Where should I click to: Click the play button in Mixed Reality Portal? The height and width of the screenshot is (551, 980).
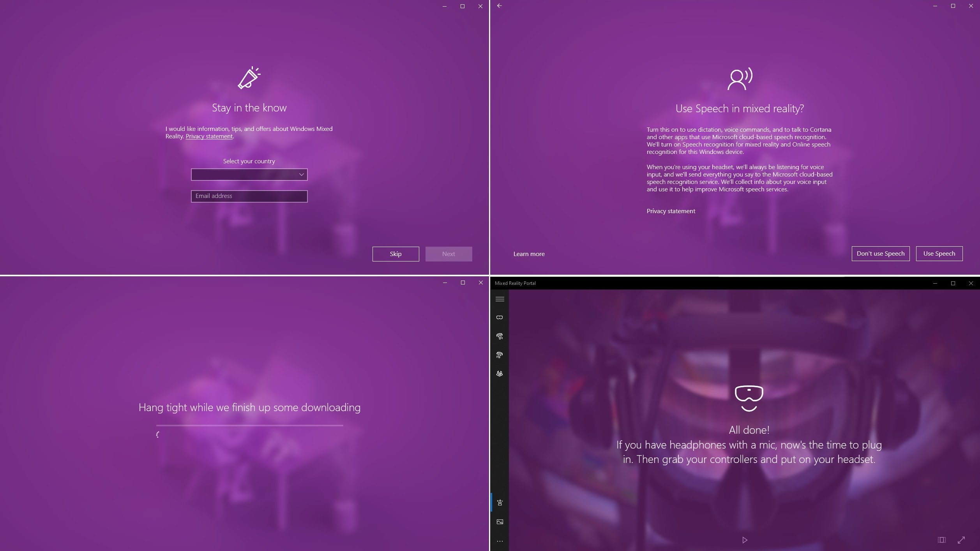pos(744,540)
